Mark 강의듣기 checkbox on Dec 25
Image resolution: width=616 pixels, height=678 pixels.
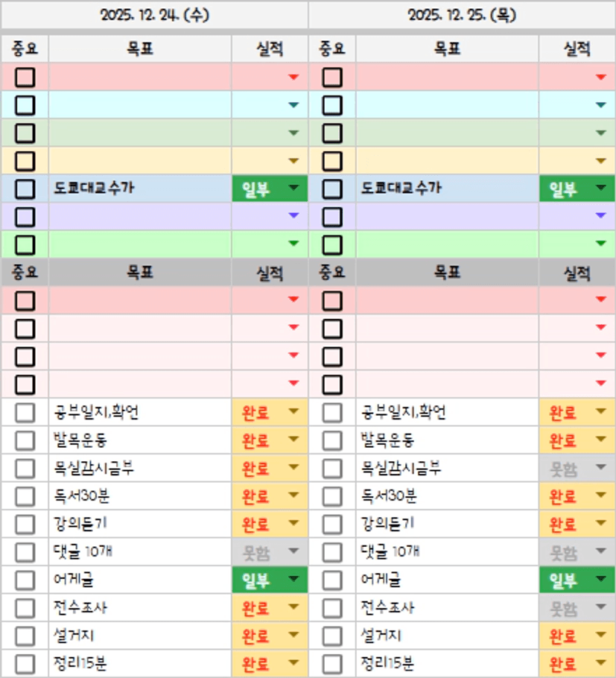point(332,524)
